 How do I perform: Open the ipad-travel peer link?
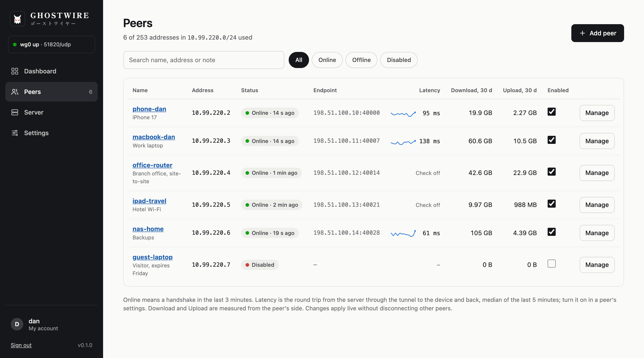coord(149,201)
